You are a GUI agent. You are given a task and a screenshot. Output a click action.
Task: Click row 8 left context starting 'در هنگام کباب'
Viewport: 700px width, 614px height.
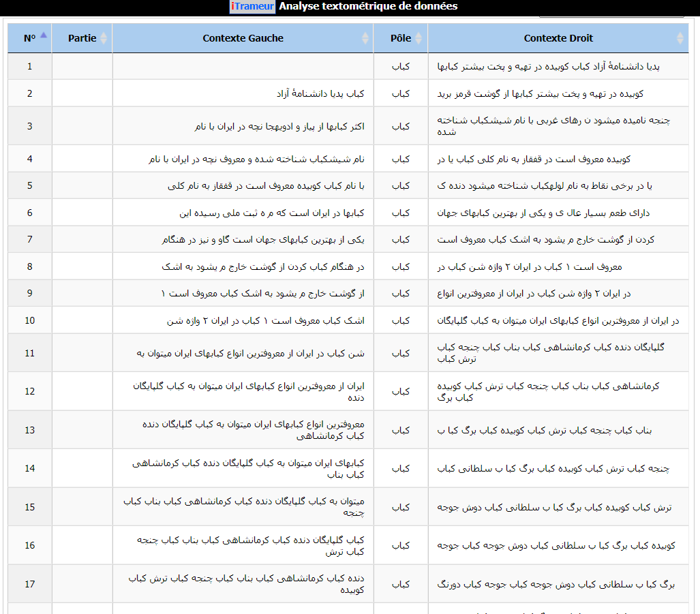tap(263, 267)
